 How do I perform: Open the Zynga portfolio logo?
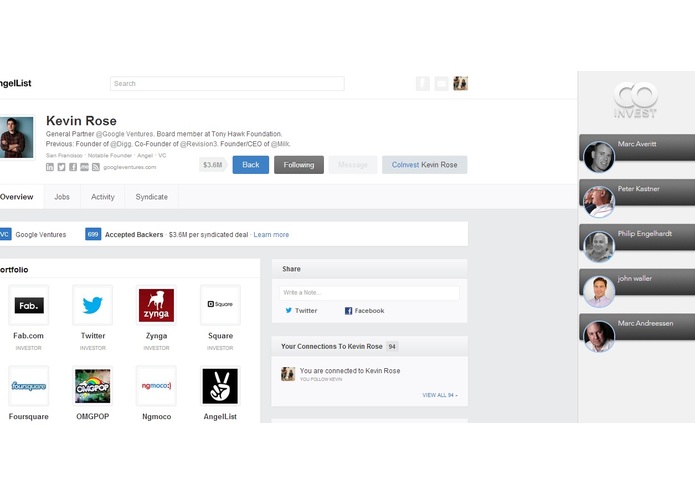coord(156,305)
